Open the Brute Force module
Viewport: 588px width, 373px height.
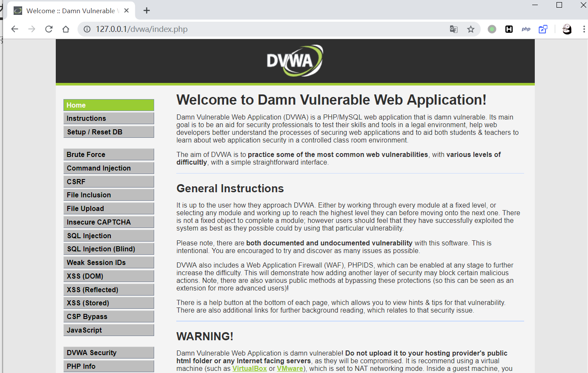pyautogui.click(x=109, y=154)
